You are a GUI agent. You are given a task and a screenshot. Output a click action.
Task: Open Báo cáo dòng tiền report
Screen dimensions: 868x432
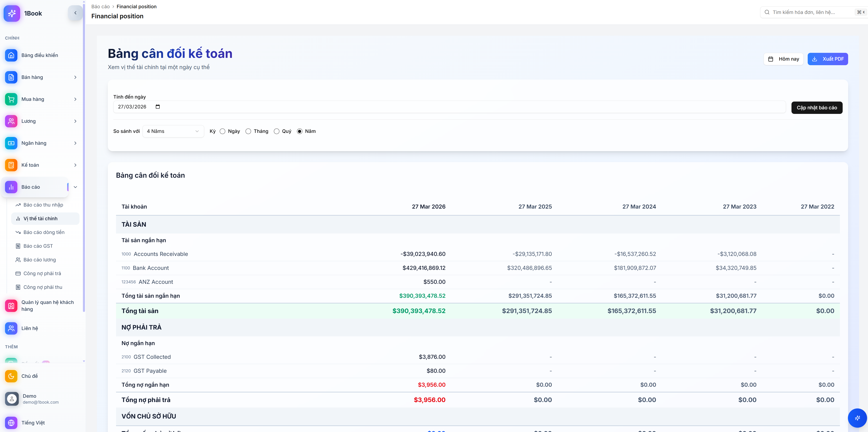(44, 232)
